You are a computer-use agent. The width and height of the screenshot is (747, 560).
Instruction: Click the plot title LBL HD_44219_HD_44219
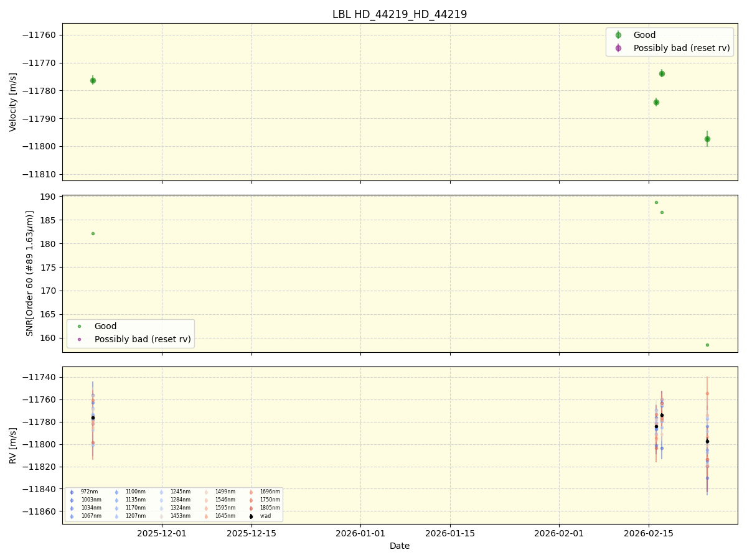[x=398, y=13]
